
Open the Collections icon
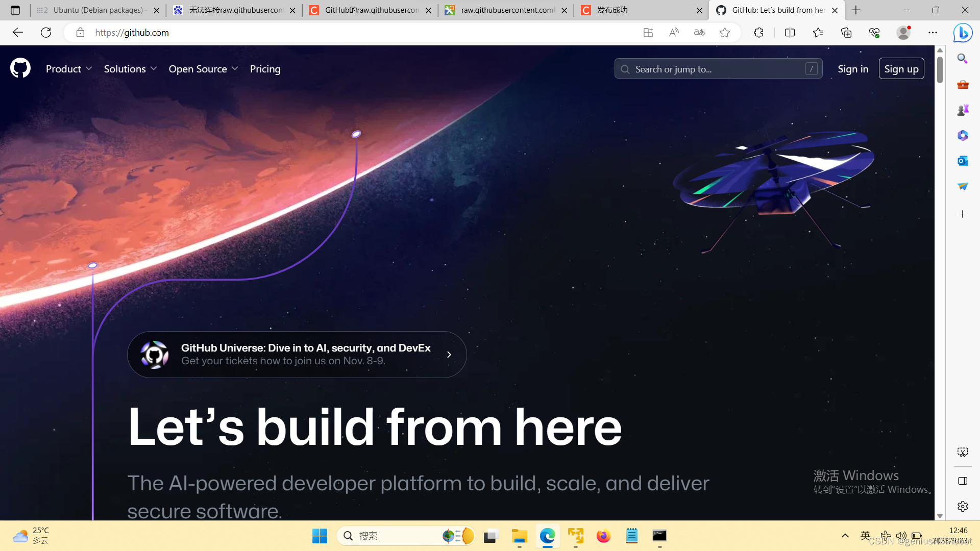click(846, 33)
